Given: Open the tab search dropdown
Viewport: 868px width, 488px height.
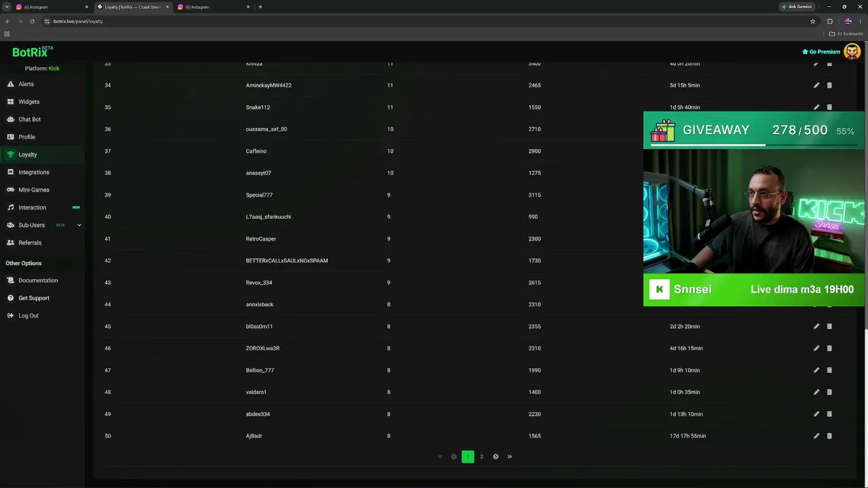Looking at the screenshot, I should (x=6, y=7).
